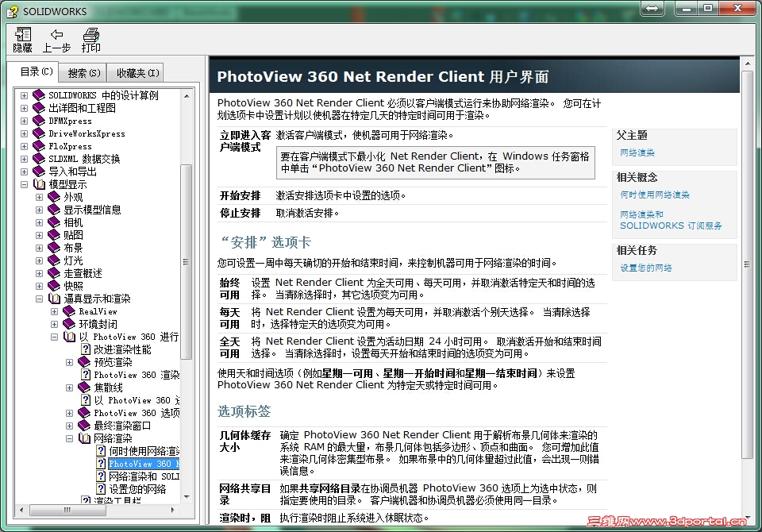Screen dimensions: 762x532
Task: Click the tree pane vertical scrollbar thumb
Action: (186, 261)
